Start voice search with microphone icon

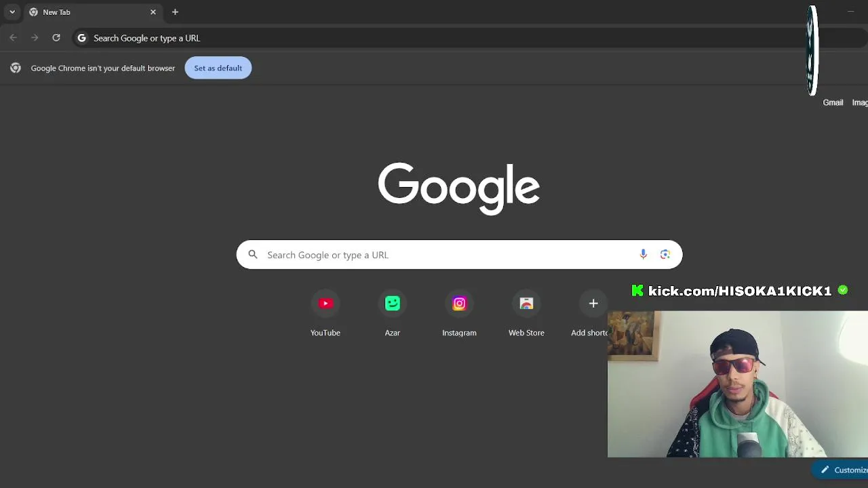643,254
